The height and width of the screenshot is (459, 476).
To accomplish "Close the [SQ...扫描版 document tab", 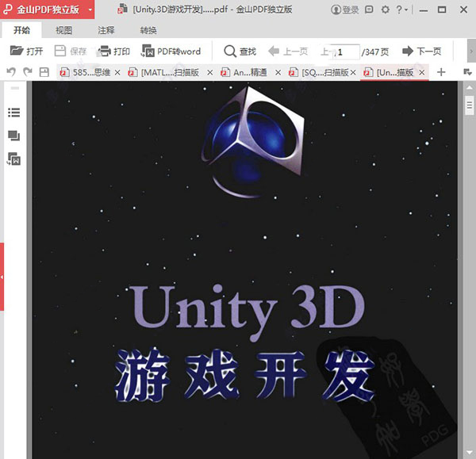I will click(353, 72).
